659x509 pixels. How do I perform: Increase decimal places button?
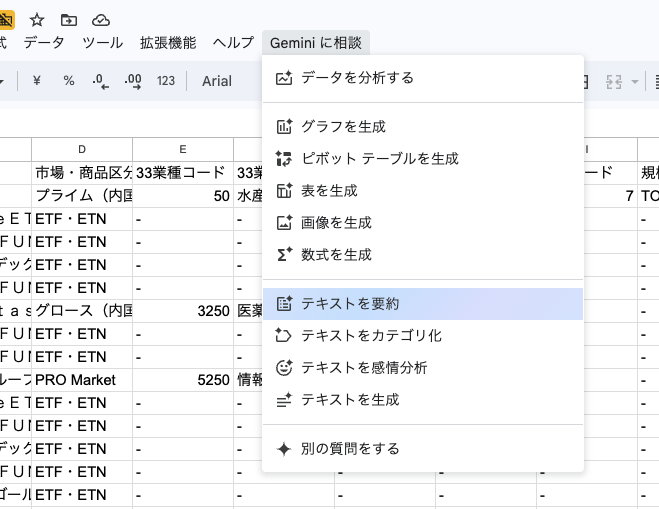coord(133,80)
